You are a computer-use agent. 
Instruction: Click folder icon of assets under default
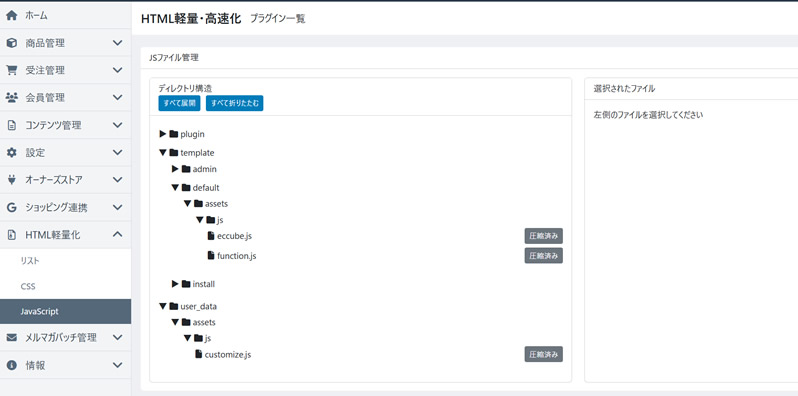click(198, 204)
